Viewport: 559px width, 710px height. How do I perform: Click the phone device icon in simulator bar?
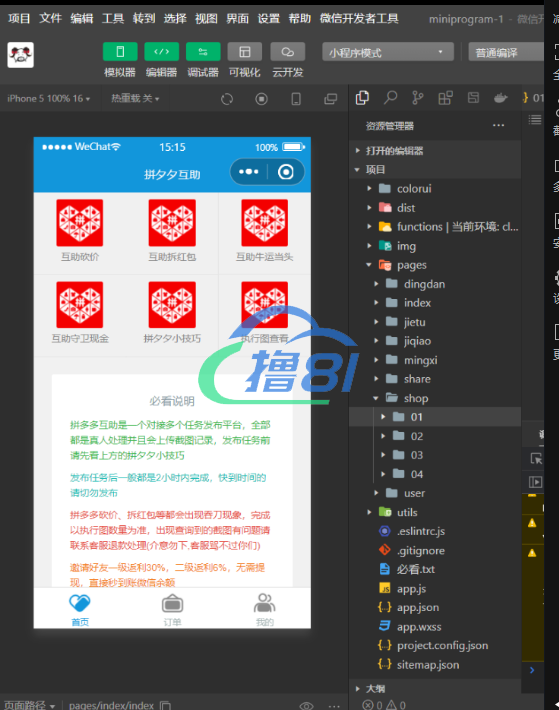pyautogui.click(x=296, y=99)
